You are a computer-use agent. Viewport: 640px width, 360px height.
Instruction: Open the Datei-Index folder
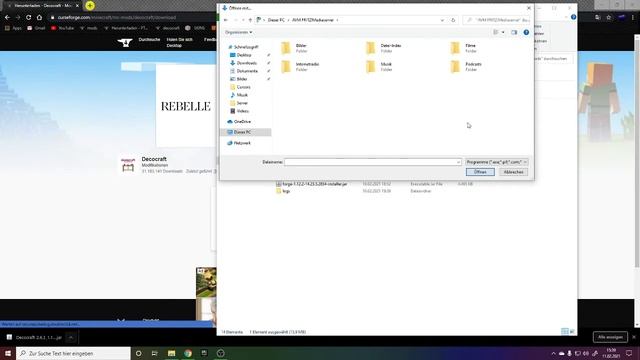pos(385,48)
